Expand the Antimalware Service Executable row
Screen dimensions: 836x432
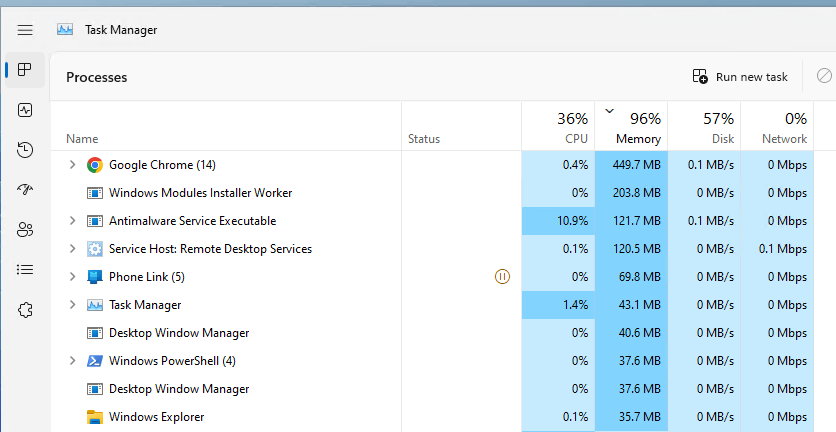[x=71, y=221]
